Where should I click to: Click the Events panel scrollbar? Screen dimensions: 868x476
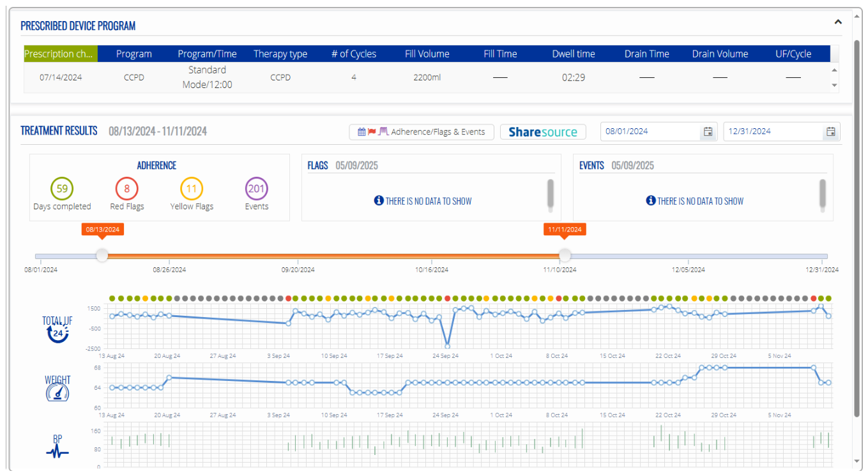point(823,195)
